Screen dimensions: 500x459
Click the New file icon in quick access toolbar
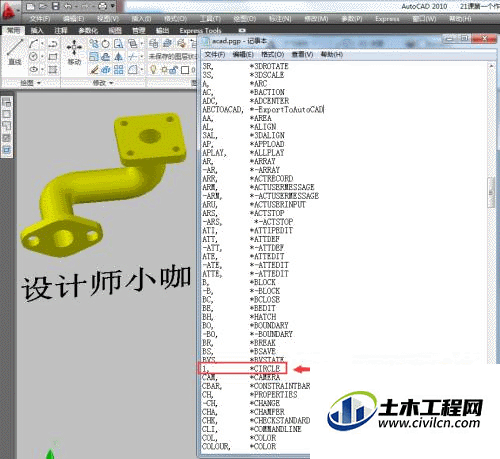point(30,6)
